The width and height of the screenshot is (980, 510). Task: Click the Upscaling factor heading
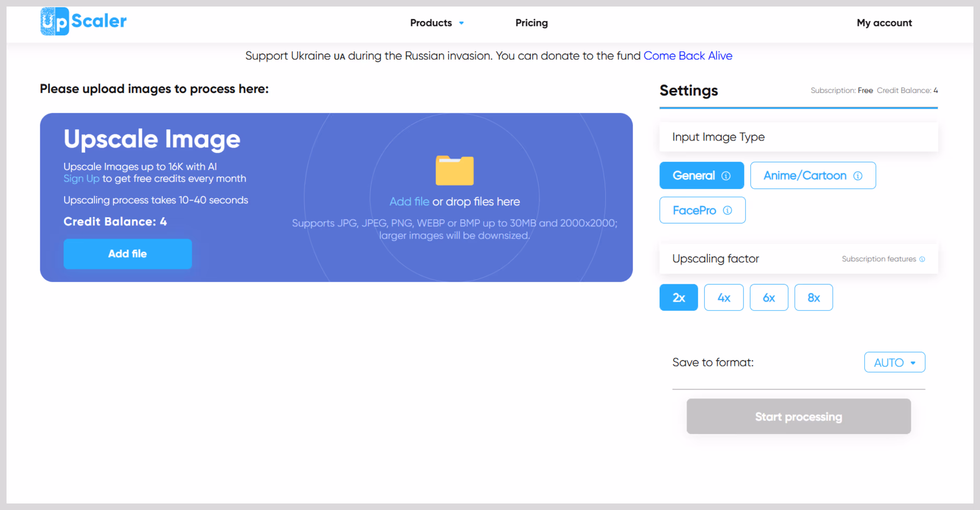(715, 259)
